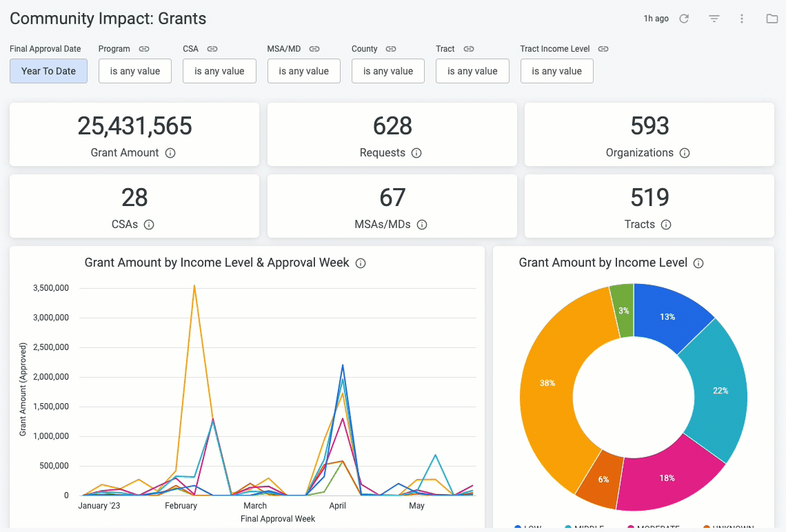Show info for the Tracts tile

666,225
